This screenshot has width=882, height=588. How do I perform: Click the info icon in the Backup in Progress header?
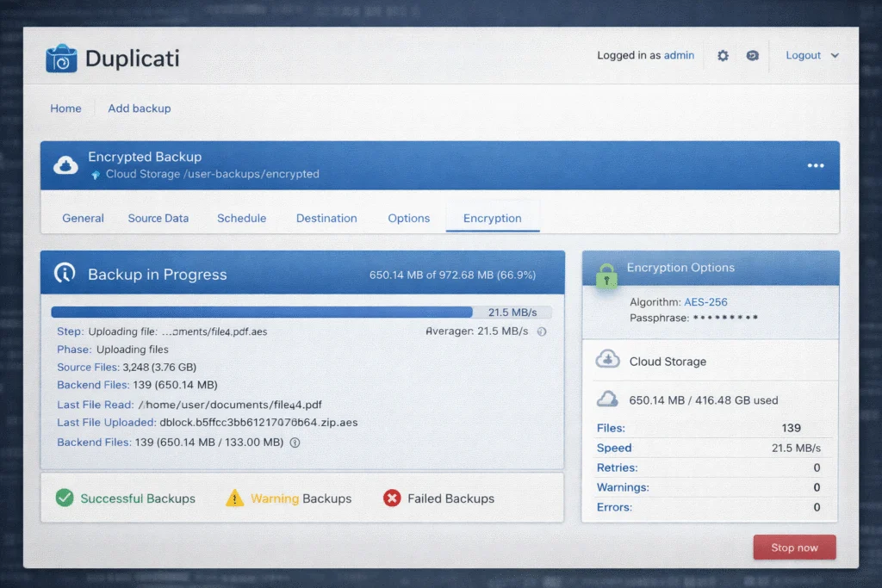(x=67, y=273)
